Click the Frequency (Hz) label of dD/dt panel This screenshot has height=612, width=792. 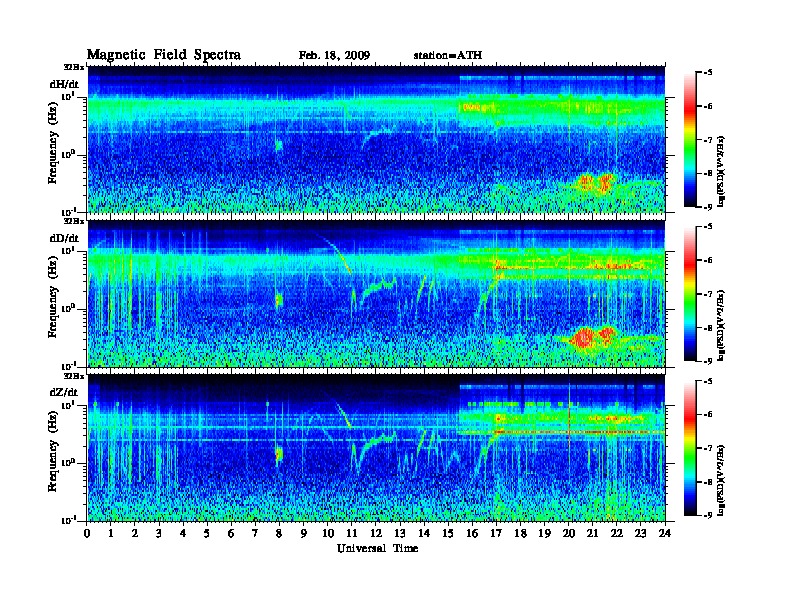click(x=53, y=297)
